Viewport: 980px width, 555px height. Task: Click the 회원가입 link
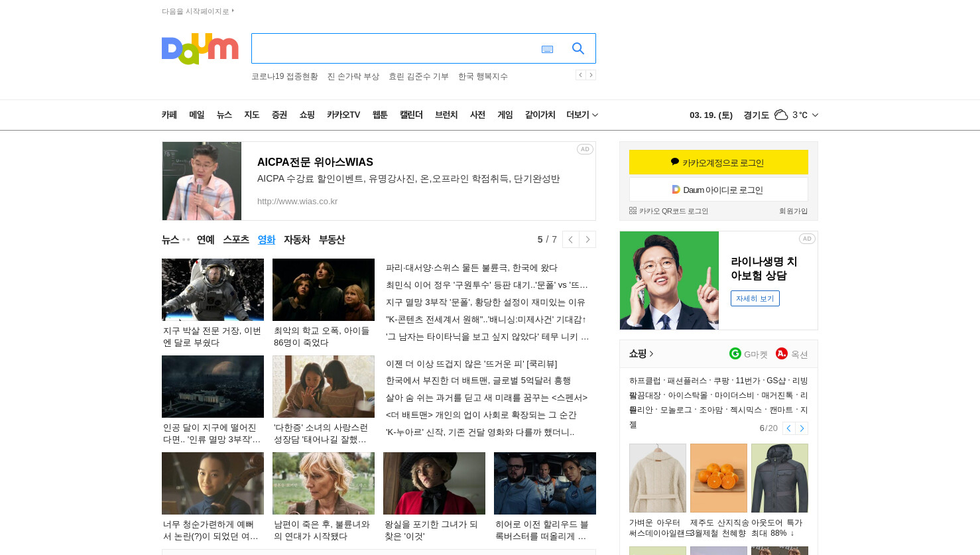click(793, 211)
